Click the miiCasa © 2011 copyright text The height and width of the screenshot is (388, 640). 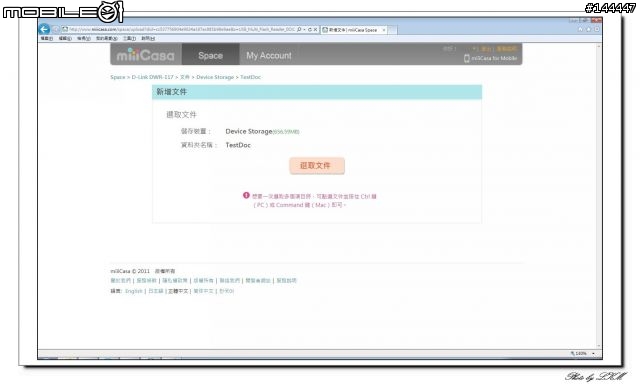[x=130, y=271]
